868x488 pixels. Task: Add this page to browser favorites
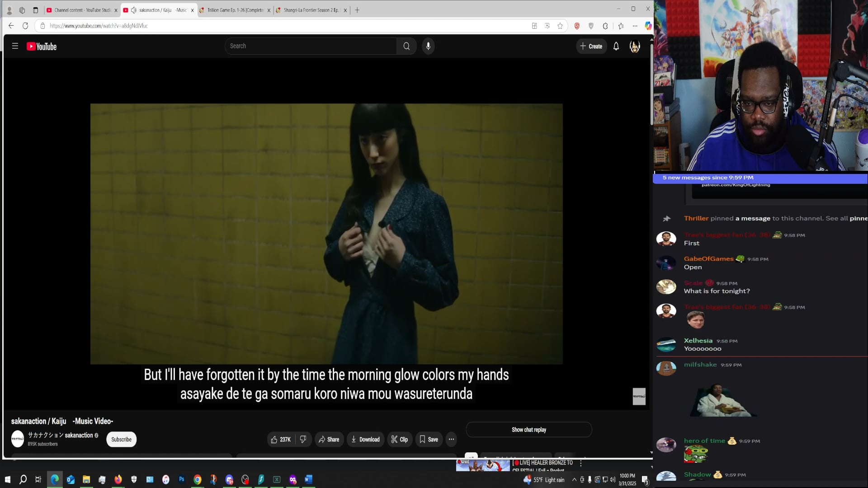pyautogui.click(x=560, y=26)
